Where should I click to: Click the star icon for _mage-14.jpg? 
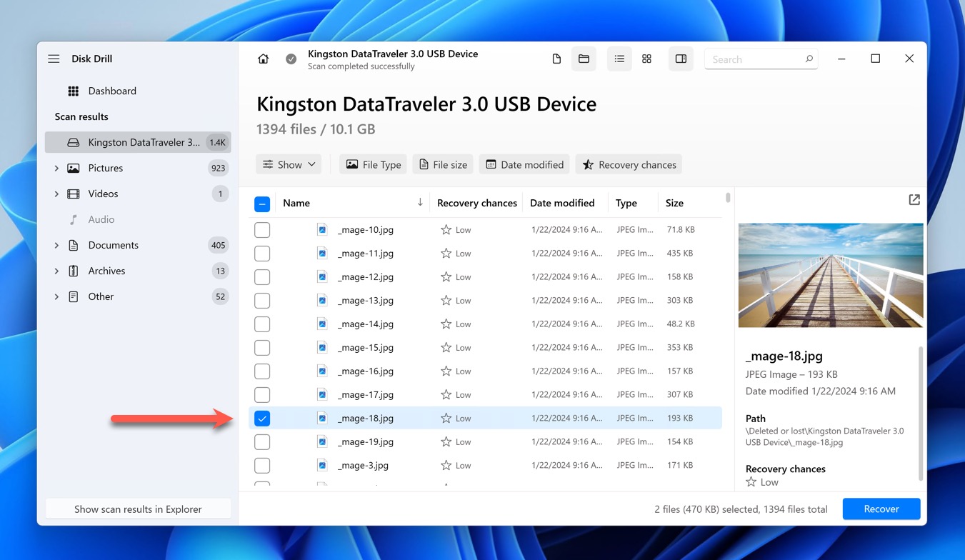(446, 324)
